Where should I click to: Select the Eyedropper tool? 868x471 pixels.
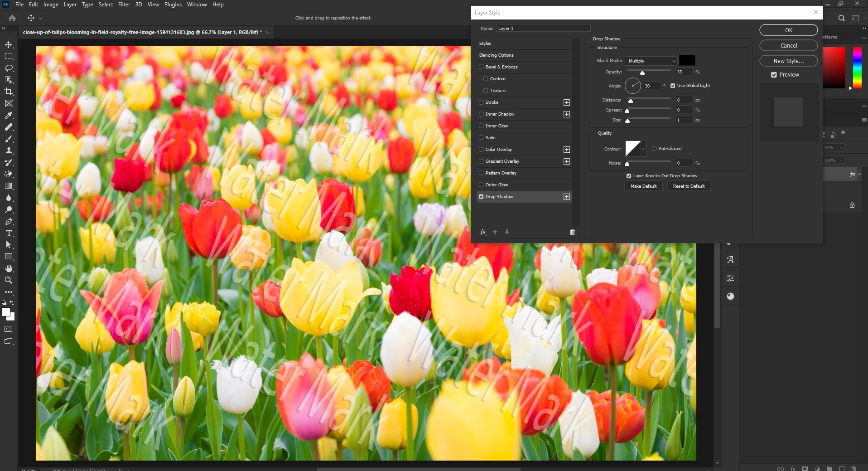point(9,115)
